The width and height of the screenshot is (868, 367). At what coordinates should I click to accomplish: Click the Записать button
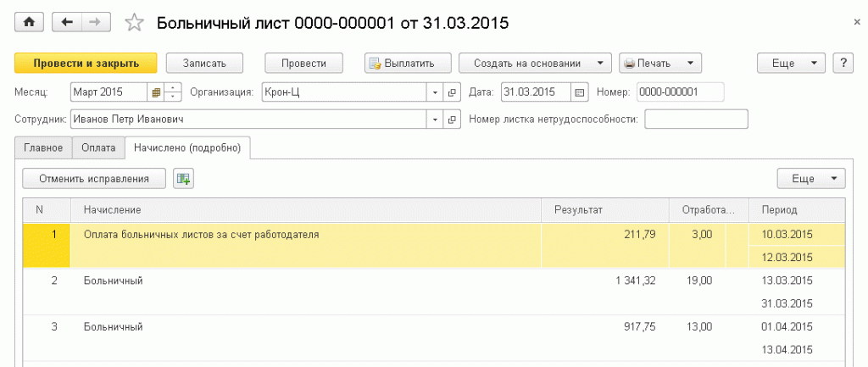coord(204,63)
